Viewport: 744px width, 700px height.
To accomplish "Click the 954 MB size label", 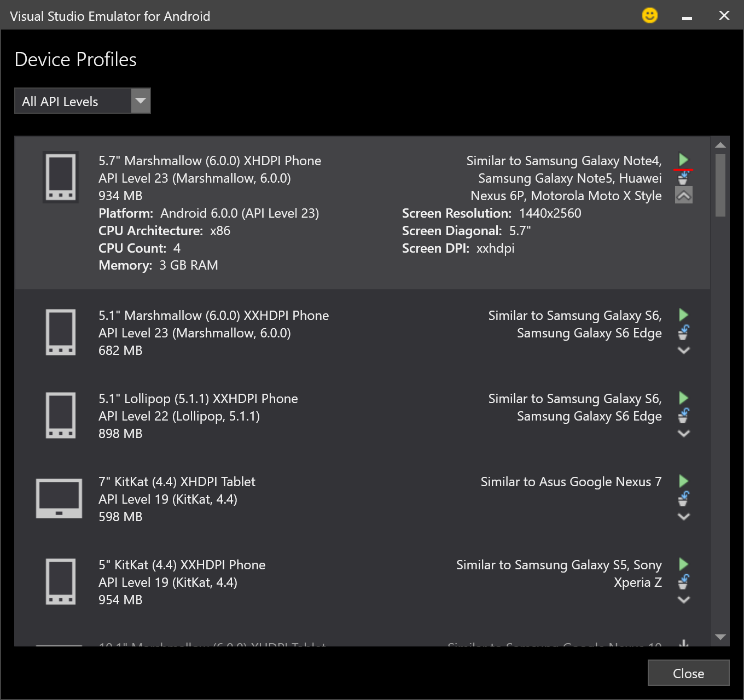I will tap(120, 600).
